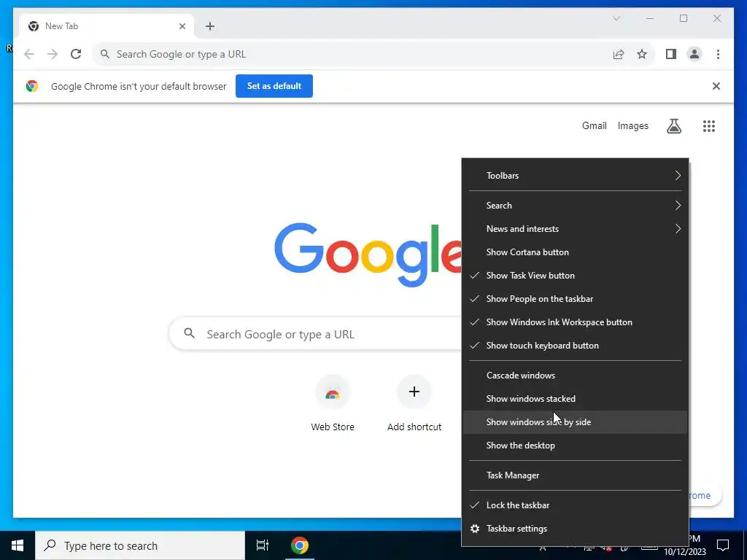Go back using the Chrome back arrow
This screenshot has height=560, width=747.
29,54
